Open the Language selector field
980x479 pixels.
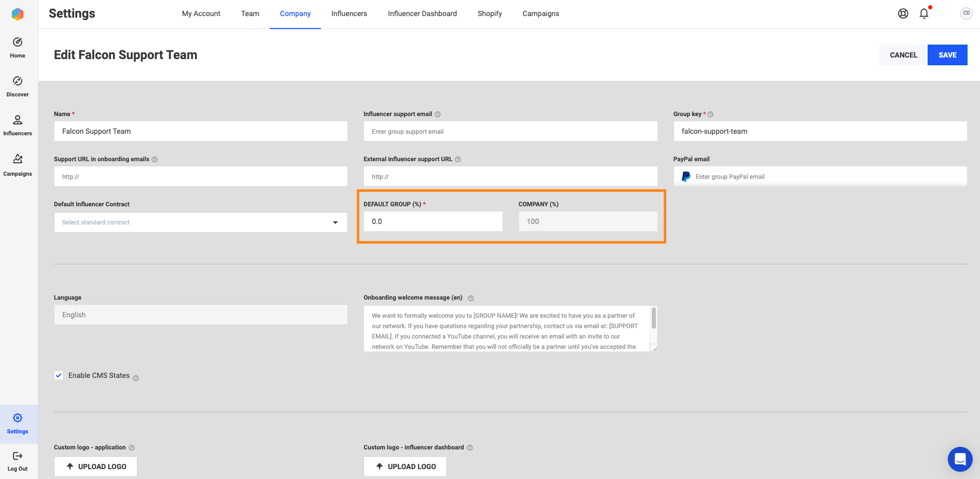tap(201, 315)
